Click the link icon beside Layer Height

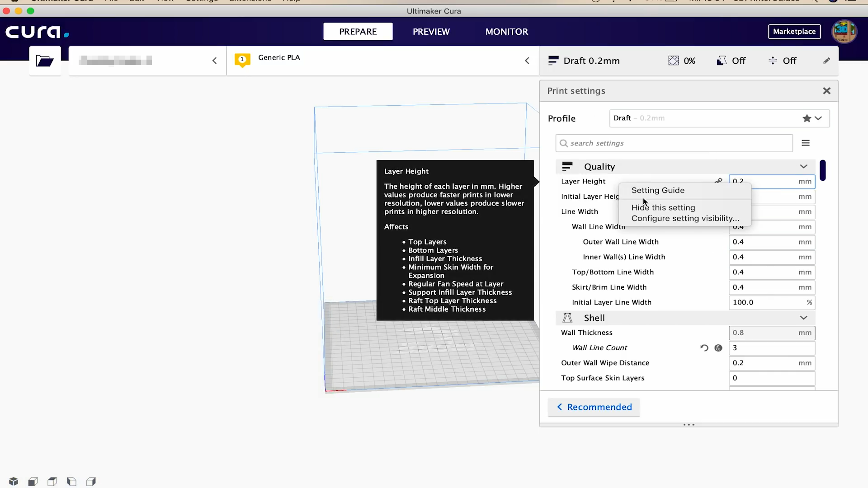718,181
